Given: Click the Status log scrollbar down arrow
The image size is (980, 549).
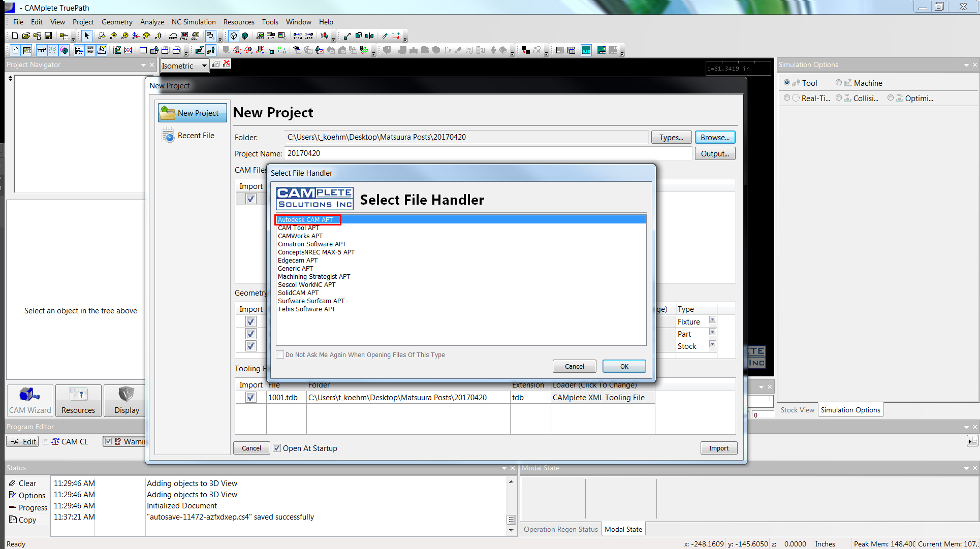Looking at the screenshot, I should pyautogui.click(x=511, y=530).
